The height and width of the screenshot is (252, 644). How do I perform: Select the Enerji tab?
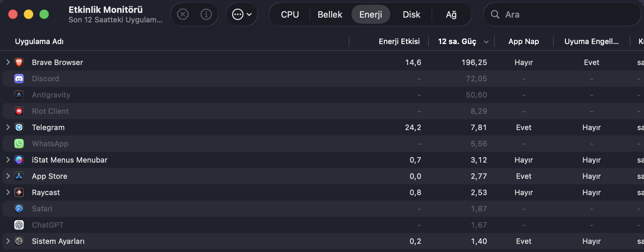pyautogui.click(x=371, y=14)
